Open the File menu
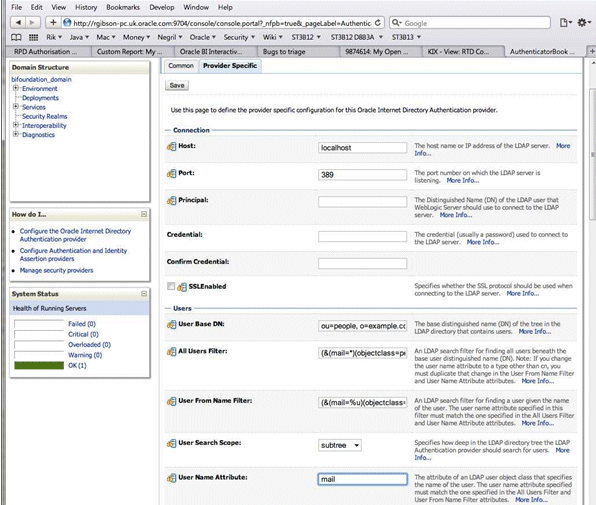This screenshot has width=596, height=505. 16,7
